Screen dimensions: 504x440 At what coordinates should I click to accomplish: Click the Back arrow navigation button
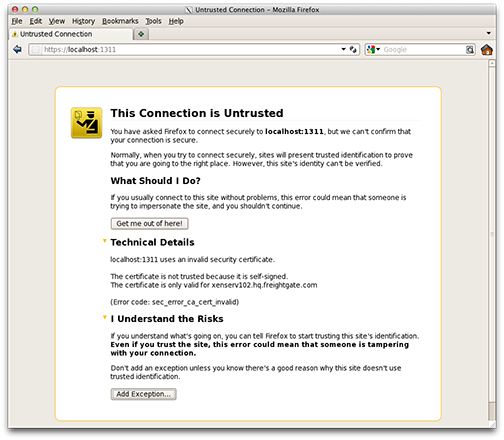[x=17, y=50]
